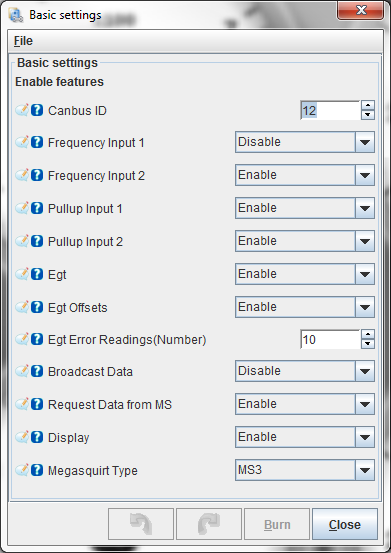The height and width of the screenshot is (553, 391).
Task: Expand the Broadcast Data dropdown
Action: click(x=305, y=371)
